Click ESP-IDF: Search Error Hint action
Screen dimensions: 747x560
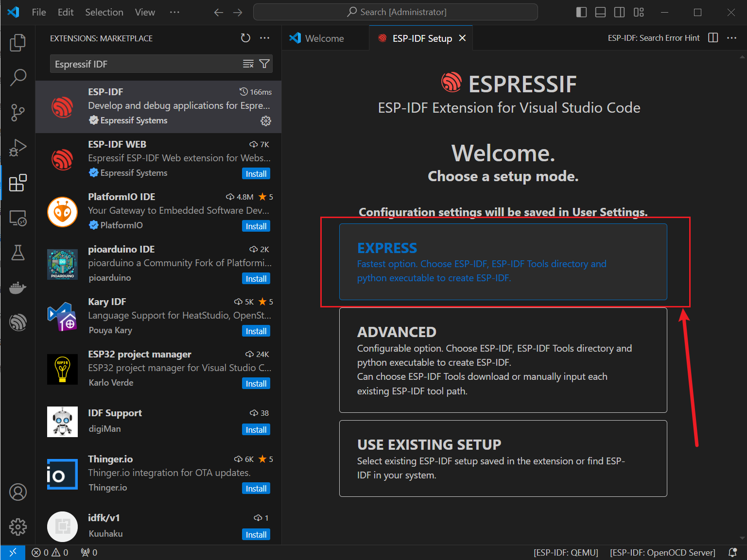click(x=654, y=38)
